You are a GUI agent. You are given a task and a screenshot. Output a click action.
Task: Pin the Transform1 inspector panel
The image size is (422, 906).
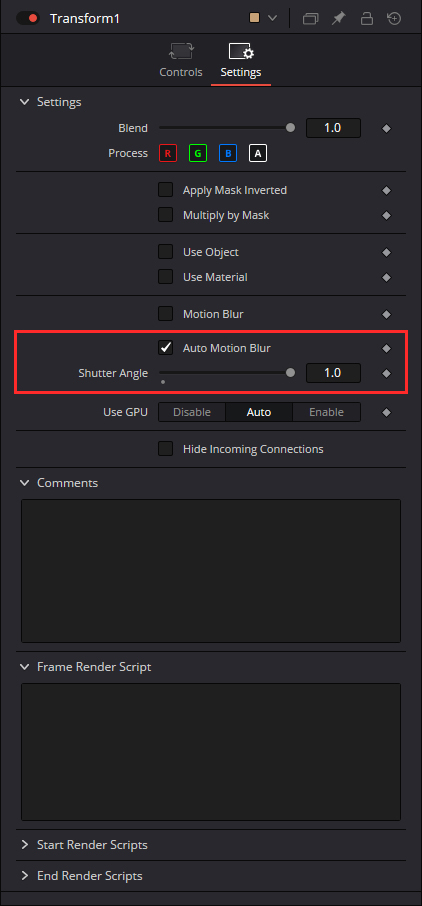(338, 18)
